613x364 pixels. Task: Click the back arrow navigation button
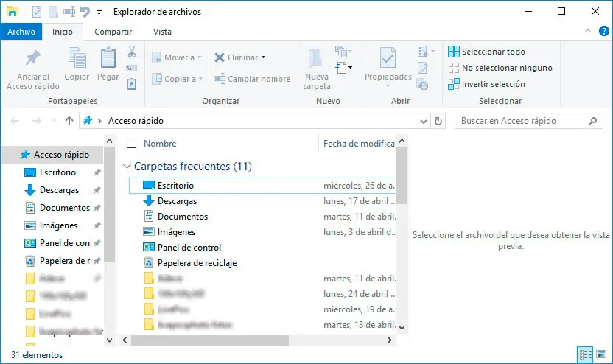pyautogui.click(x=15, y=121)
